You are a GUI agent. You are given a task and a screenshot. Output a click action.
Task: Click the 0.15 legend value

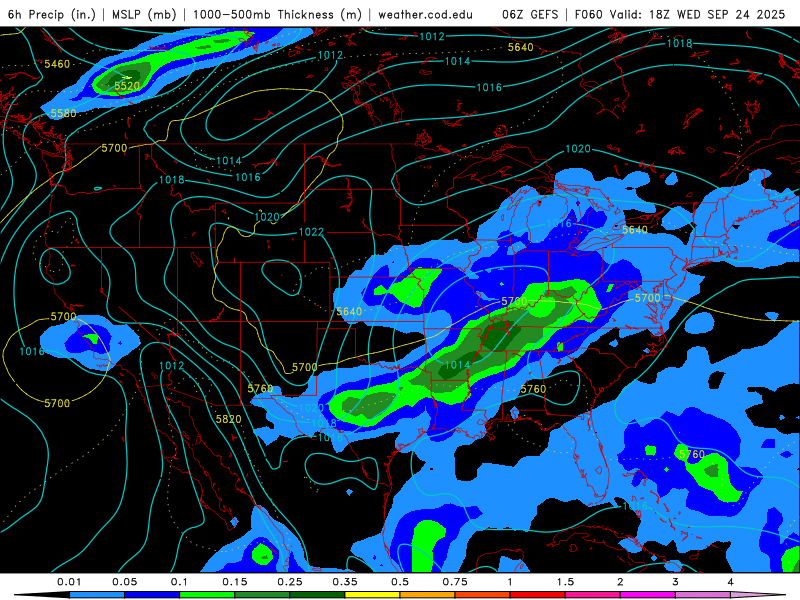click(x=235, y=582)
